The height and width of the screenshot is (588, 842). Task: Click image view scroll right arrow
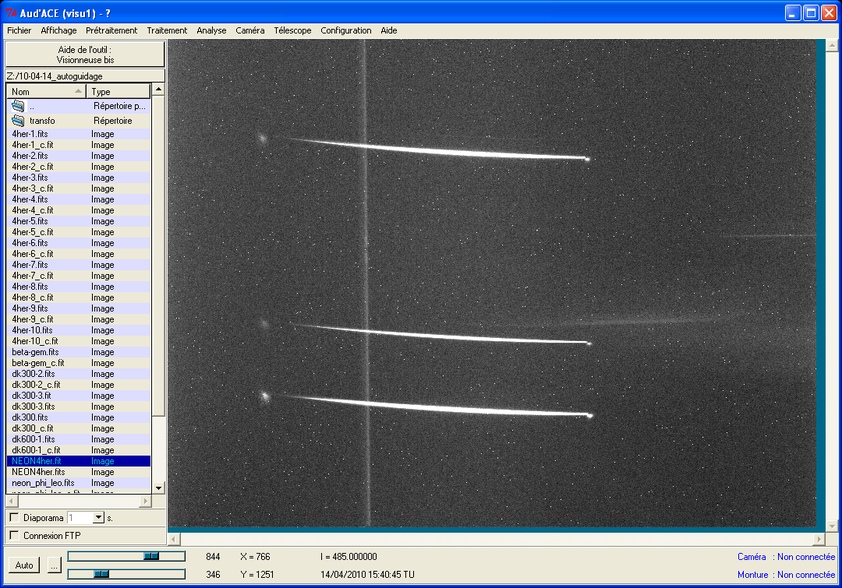click(818, 539)
